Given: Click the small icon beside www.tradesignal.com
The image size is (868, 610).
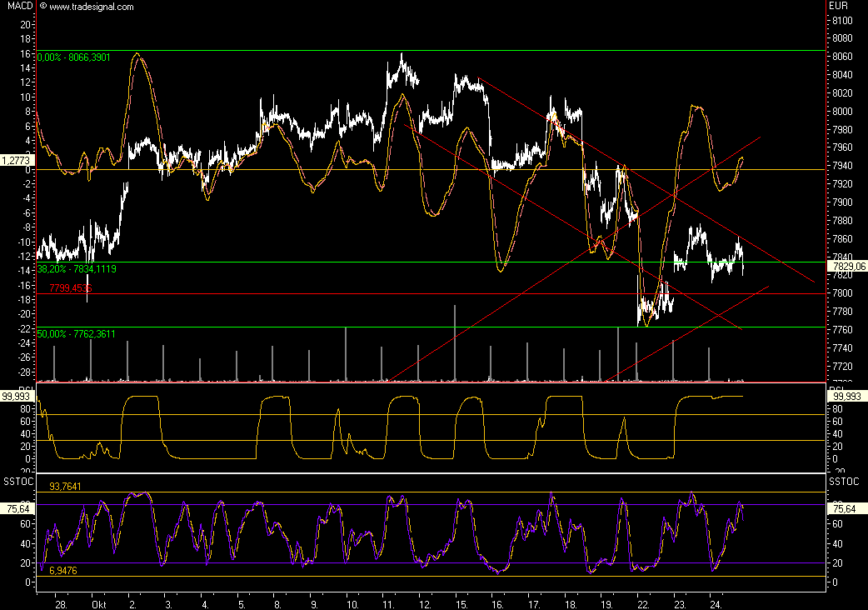Looking at the screenshot, I should pyautogui.click(x=42, y=7).
